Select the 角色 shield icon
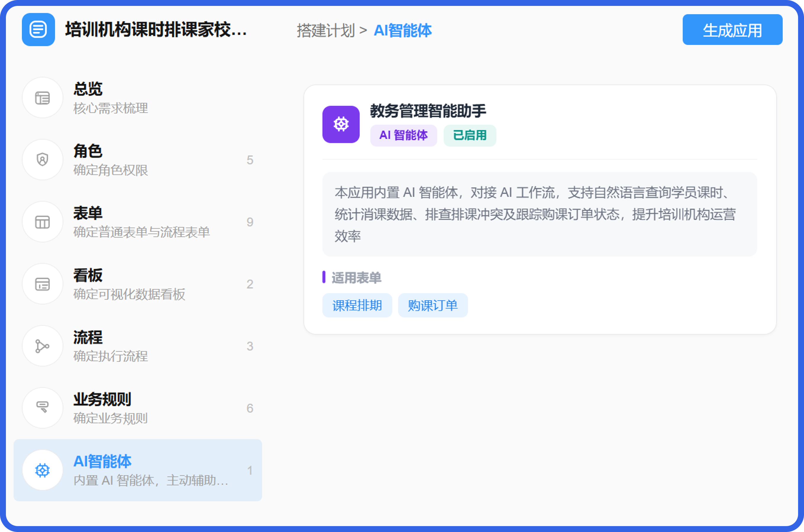The image size is (804, 532). [x=42, y=160]
